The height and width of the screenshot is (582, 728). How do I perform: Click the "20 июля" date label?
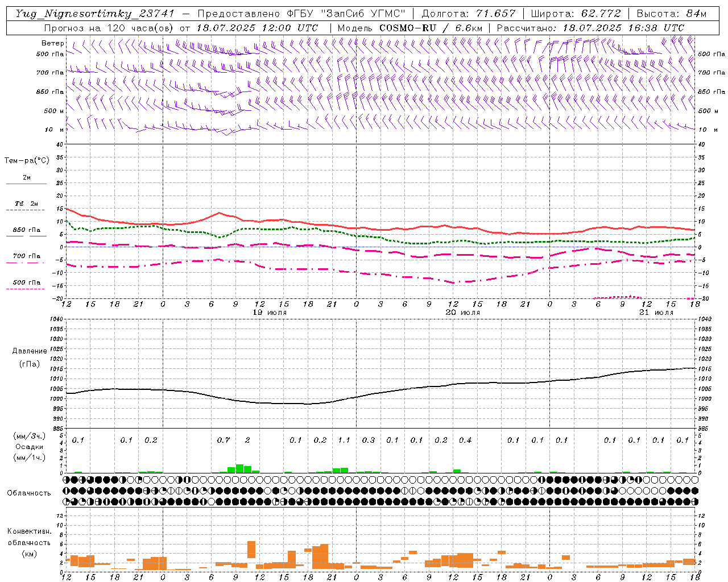click(463, 313)
